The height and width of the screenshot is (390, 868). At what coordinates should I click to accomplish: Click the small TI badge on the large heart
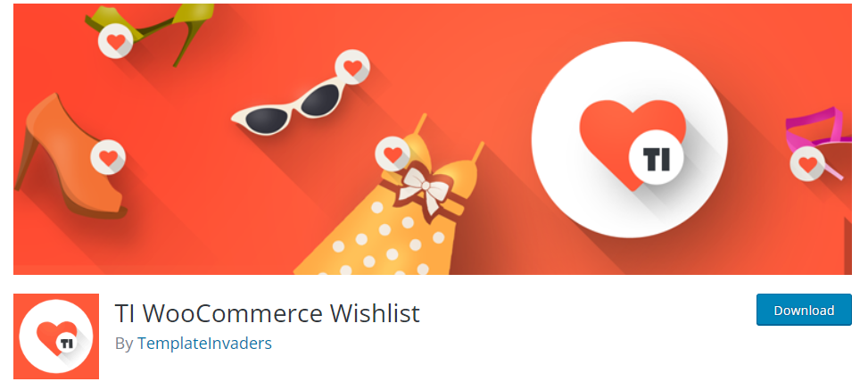click(x=656, y=158)
